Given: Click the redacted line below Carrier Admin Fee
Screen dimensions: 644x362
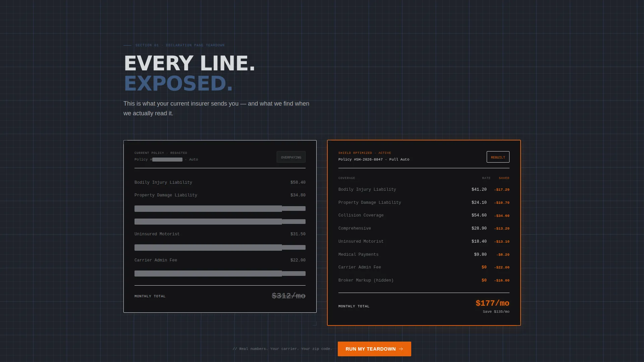Looking at the screenshot, I should 220,274.
